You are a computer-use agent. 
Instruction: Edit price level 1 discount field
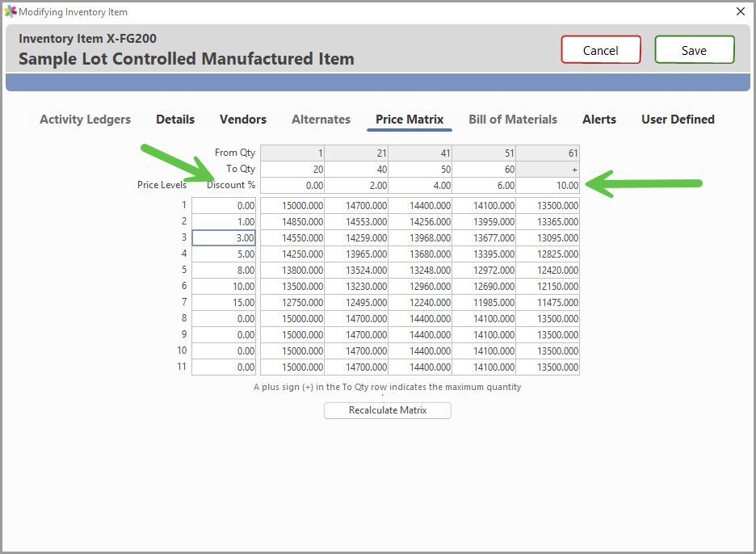(224, 205)
